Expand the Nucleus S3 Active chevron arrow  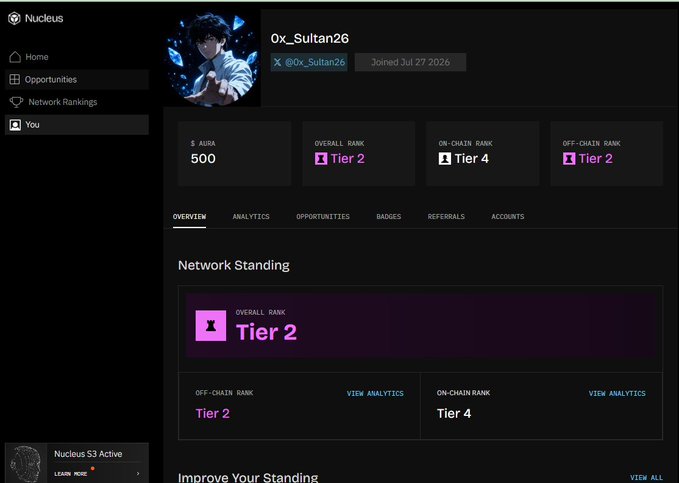tap(138, 473)
